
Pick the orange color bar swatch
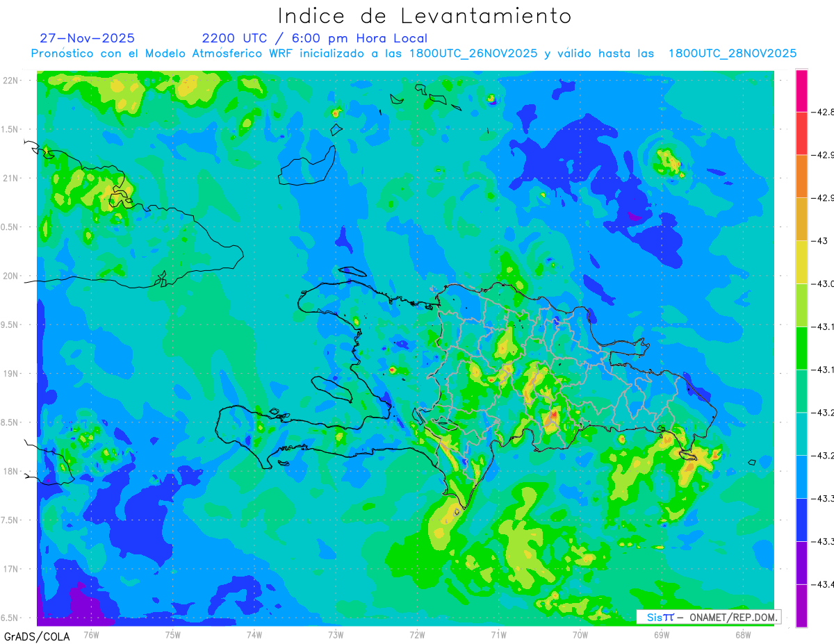click(x=801, y=176)
